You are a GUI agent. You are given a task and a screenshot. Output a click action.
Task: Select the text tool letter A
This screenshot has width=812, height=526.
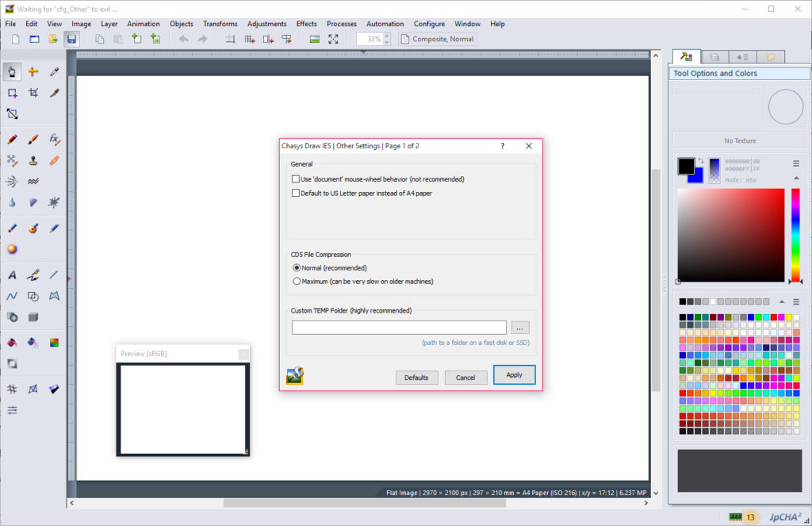pos(12,275)
